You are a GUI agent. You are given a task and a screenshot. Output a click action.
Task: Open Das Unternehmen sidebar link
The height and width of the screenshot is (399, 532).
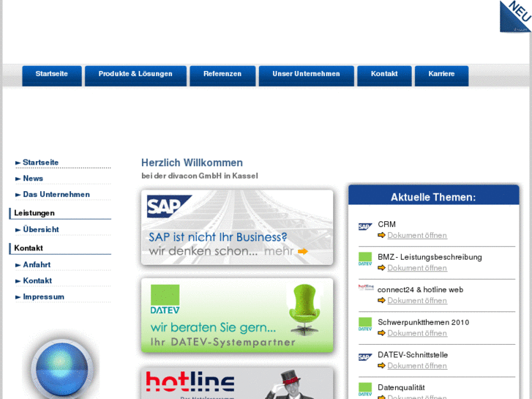(x=56, y=194)
